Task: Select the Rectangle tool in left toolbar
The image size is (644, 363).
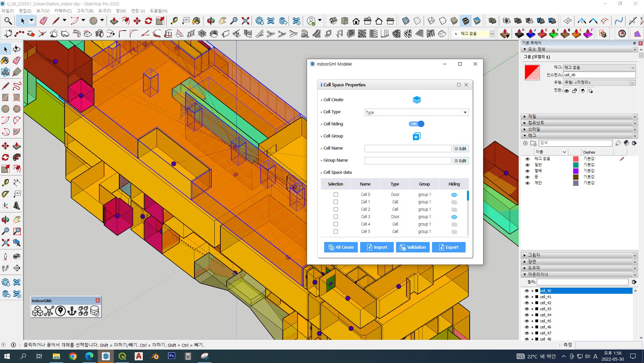Action: coord(5,97)
